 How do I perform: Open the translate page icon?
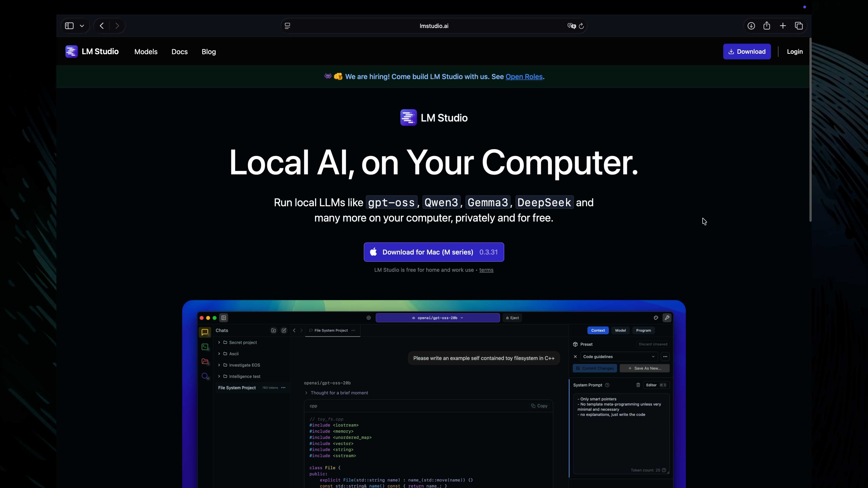pos(571,26)
